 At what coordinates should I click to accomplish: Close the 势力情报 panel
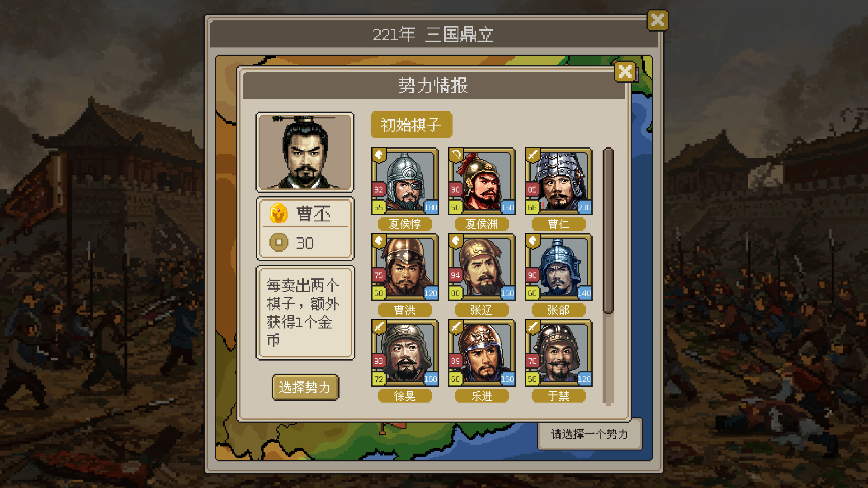pos(625,71)
